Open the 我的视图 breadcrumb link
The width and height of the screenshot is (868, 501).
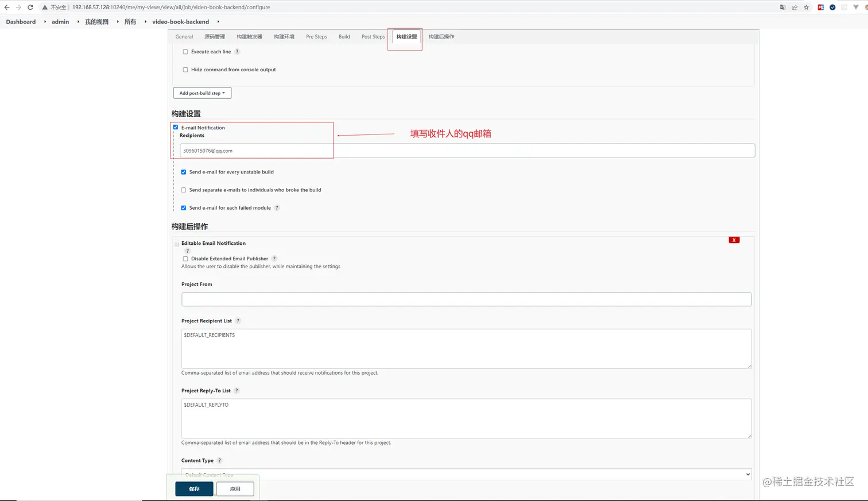[x=96, y=22]
